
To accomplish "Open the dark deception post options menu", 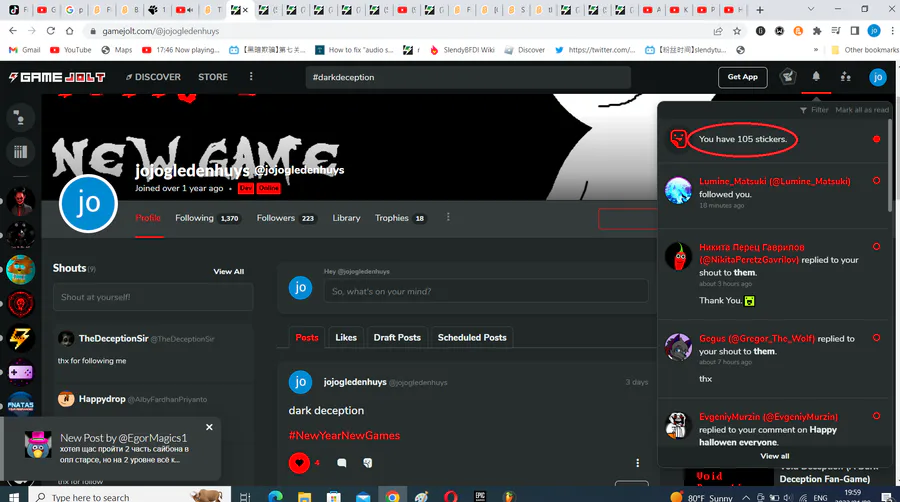I will point(637,463).
